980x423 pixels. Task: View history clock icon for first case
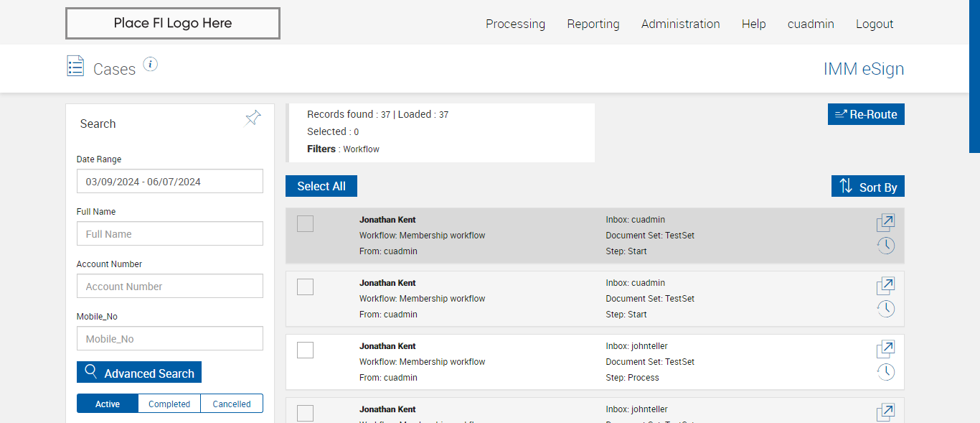[885, 246]
